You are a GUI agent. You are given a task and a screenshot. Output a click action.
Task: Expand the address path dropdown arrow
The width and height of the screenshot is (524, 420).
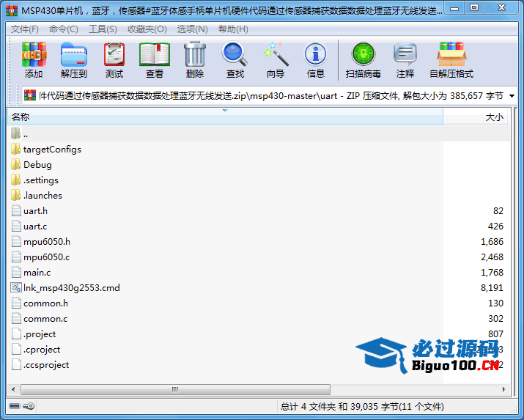[512, 96]
